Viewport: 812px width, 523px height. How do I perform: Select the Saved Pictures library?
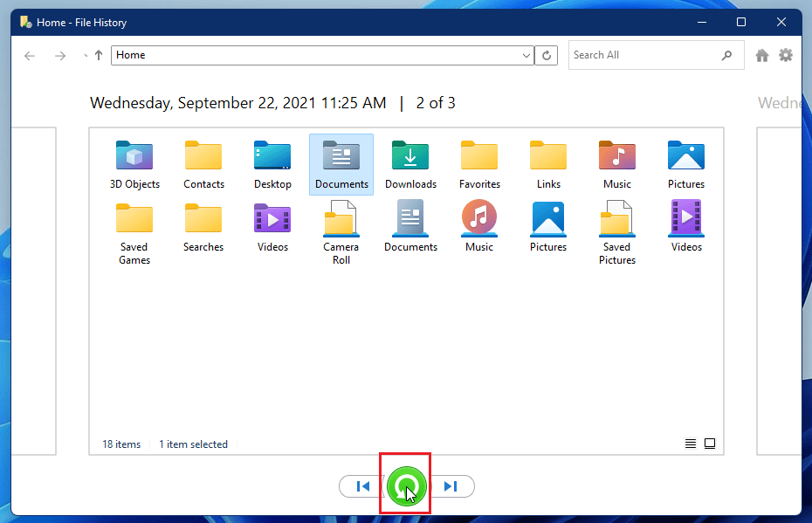pyautogui.click(x=617, y=234)
